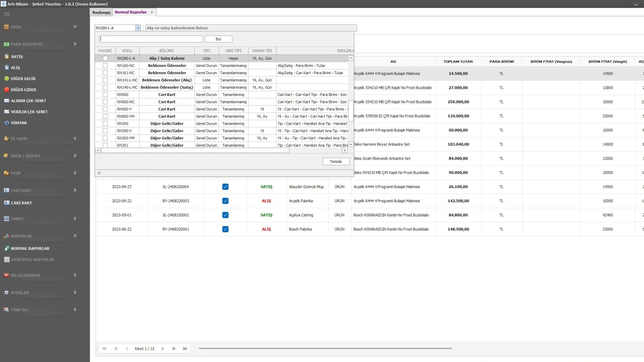The image size is (644, 362).
Task: Jump forward a page with double-right arrows
Action: coord(174,349)
